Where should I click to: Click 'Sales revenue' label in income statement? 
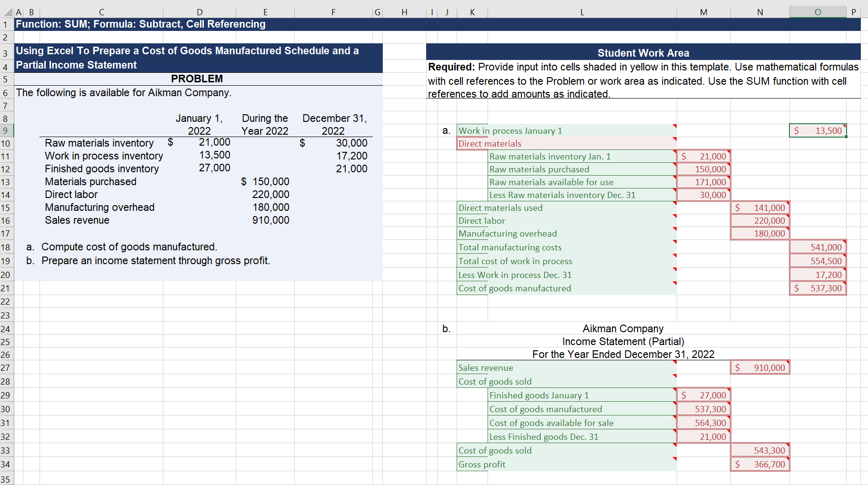(567, 367)
